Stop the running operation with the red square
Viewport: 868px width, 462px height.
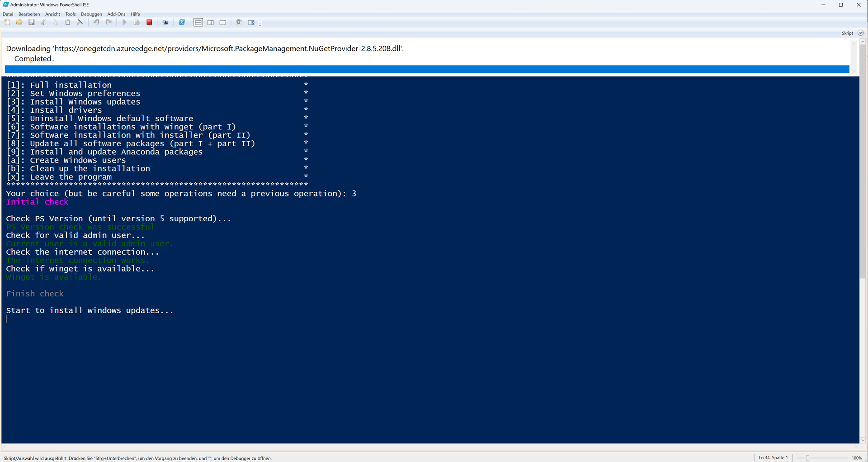click(149, 22)
